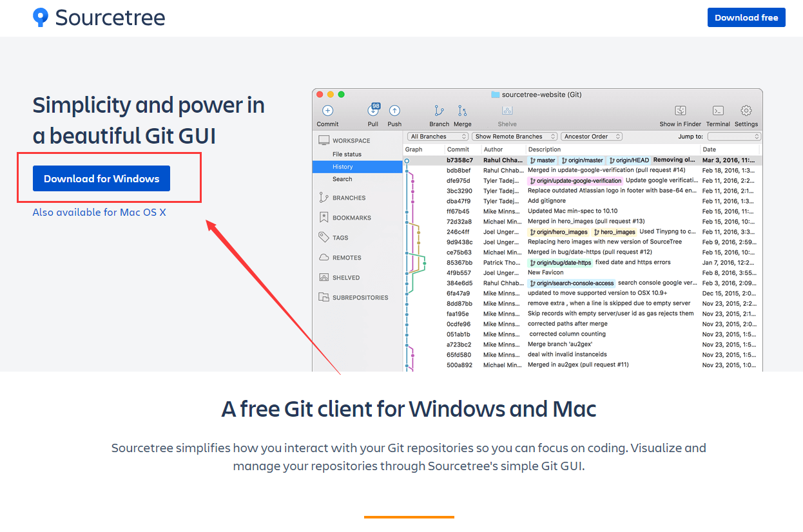Click the origin/hero_images tag
The width and height of the screenshot is (803, 532).
559,232
